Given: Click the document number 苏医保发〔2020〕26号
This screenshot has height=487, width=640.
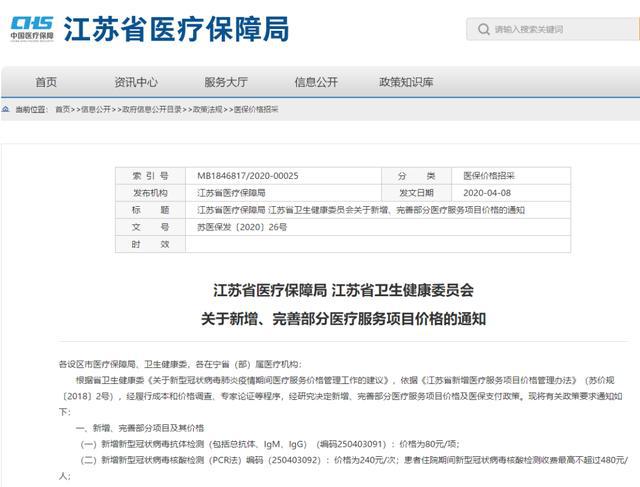Looking at the screenshot, I should 242,227.
